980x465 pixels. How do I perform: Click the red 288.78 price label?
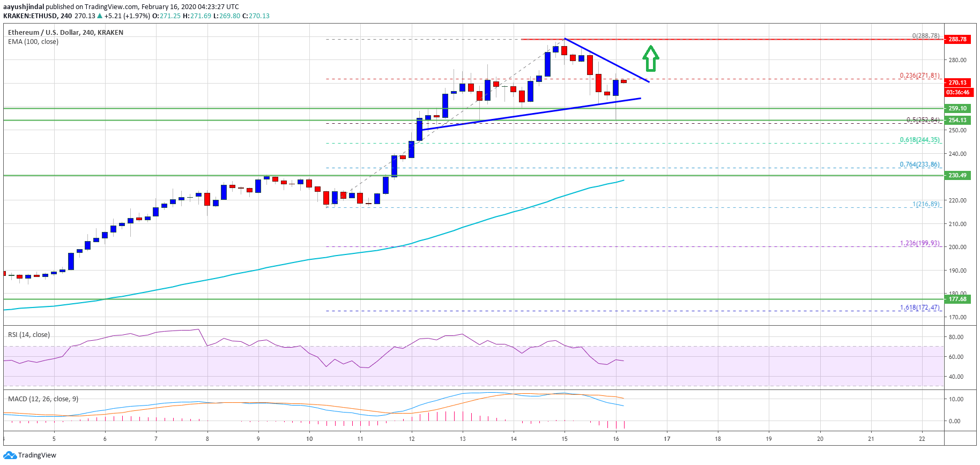coord(957,39)
